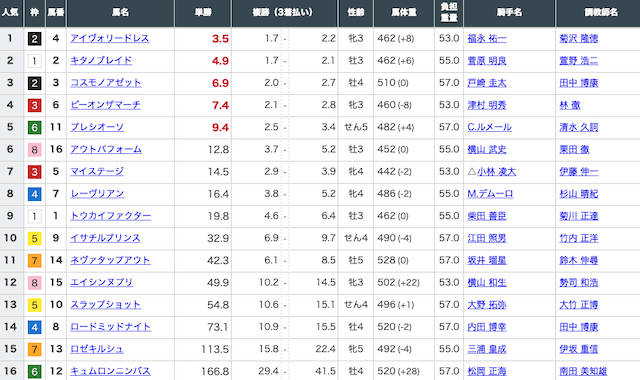Open horse link コスモノアゼット
The height and width of the screenshot is (380, 640).
pyautogui.click(x=106, y=83)
